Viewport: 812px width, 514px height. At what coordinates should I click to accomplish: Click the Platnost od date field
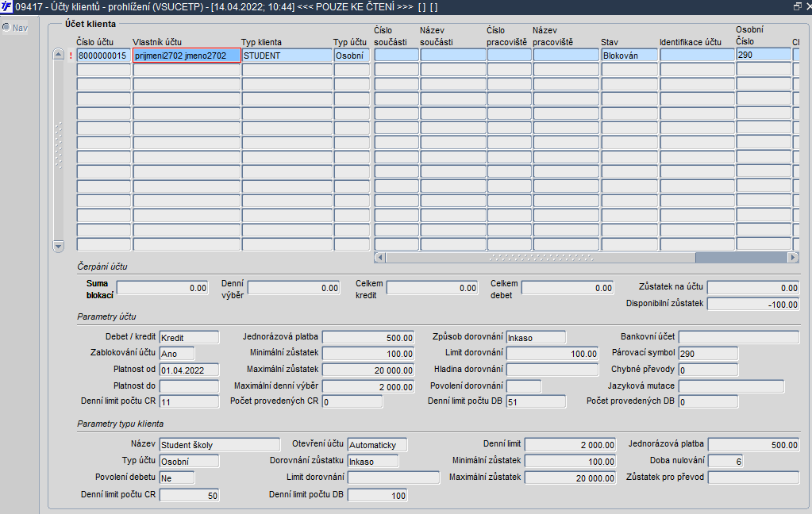click(189, 370)
